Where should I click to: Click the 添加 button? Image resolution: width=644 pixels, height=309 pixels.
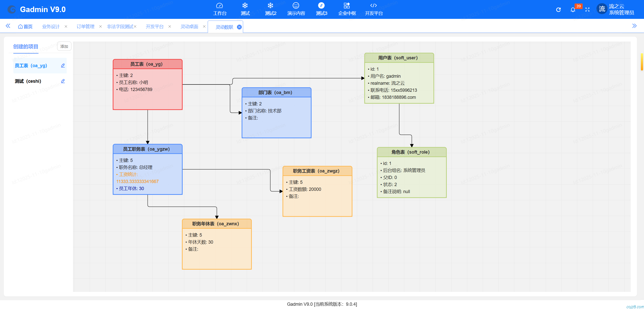pyautogui.click(x=64, y=47)
